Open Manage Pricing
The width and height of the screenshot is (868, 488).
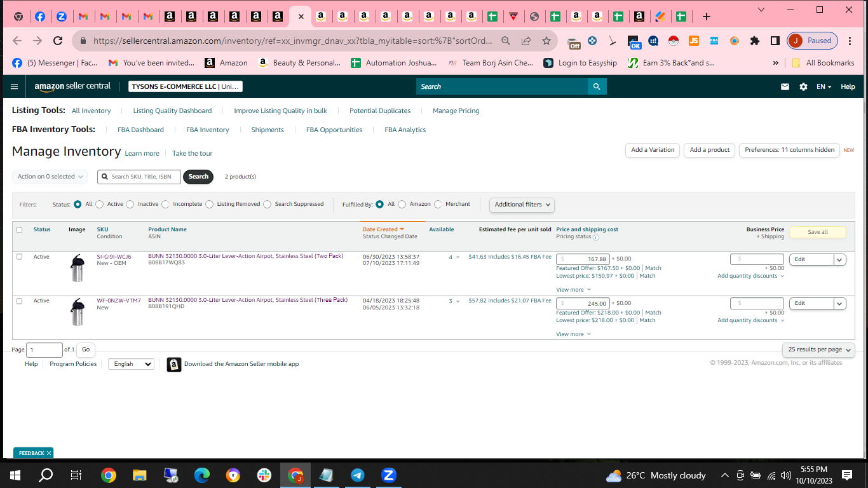click(456, 111)
